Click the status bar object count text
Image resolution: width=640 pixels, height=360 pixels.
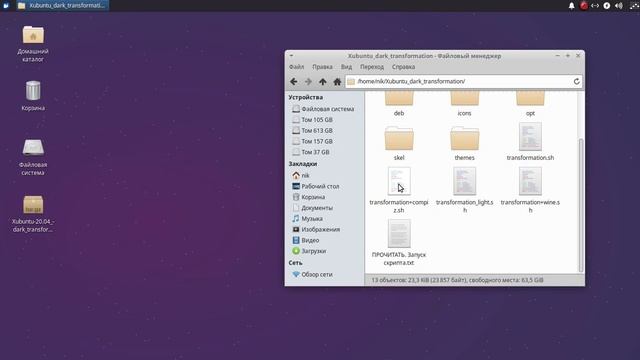tap(457, 280)
